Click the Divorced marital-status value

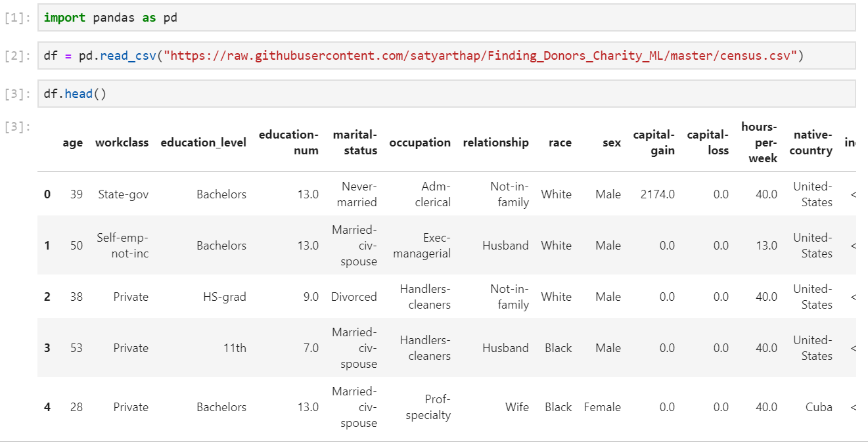point(354,296)
